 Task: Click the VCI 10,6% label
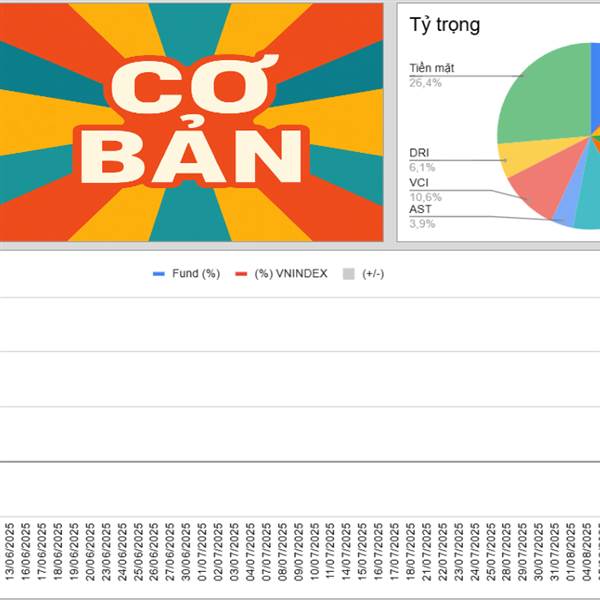tap(426, 190)
